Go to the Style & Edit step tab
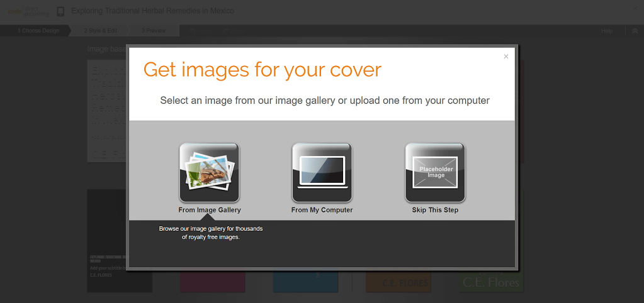644x303 pixels. click(x=101, y=31)
